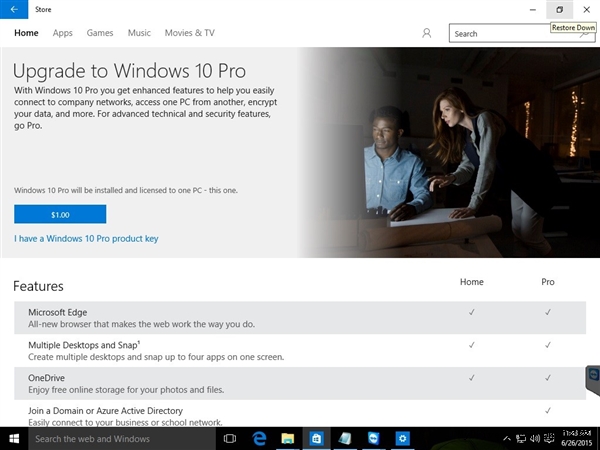
Task: Launch Microsoft Edge from the taskbar
Action: click(259, 438)
